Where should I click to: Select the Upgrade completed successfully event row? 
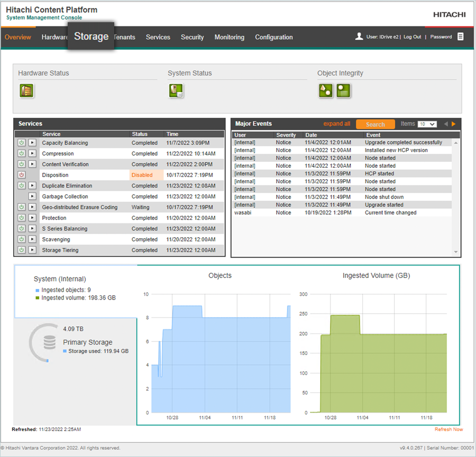403,143
